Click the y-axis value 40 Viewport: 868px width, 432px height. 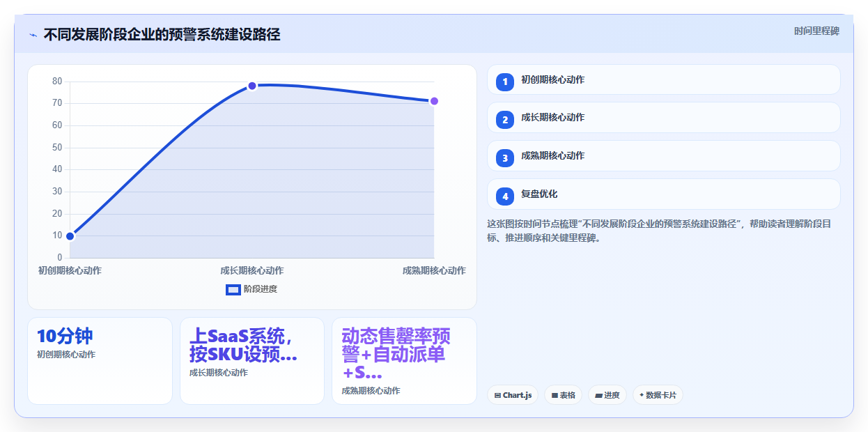coord(57,169)
